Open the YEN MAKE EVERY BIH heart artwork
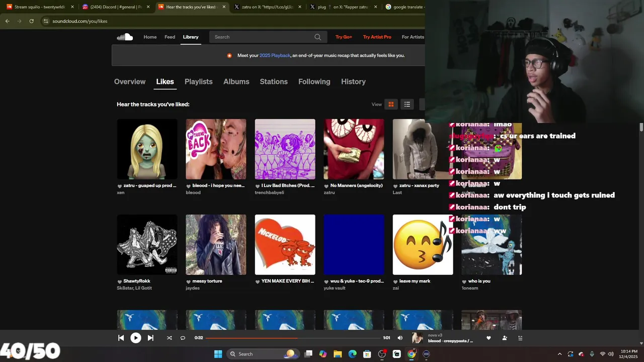Viewport: 644px width, 362px height. (x=285, y=245)
